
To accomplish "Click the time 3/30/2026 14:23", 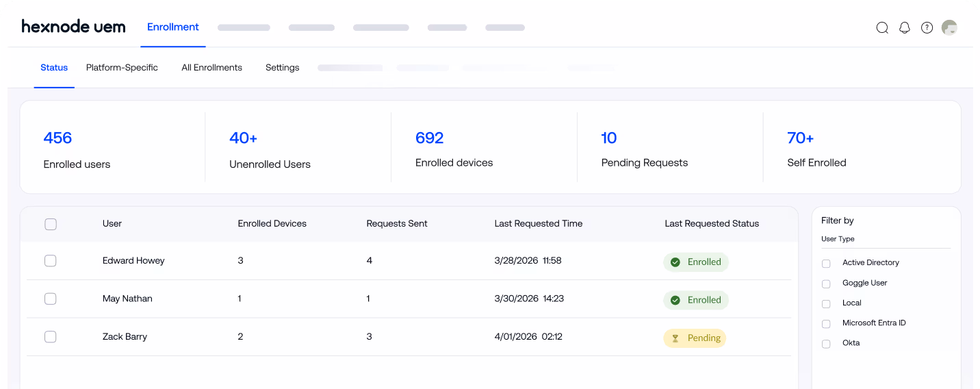I will click(x=529, y=299).
